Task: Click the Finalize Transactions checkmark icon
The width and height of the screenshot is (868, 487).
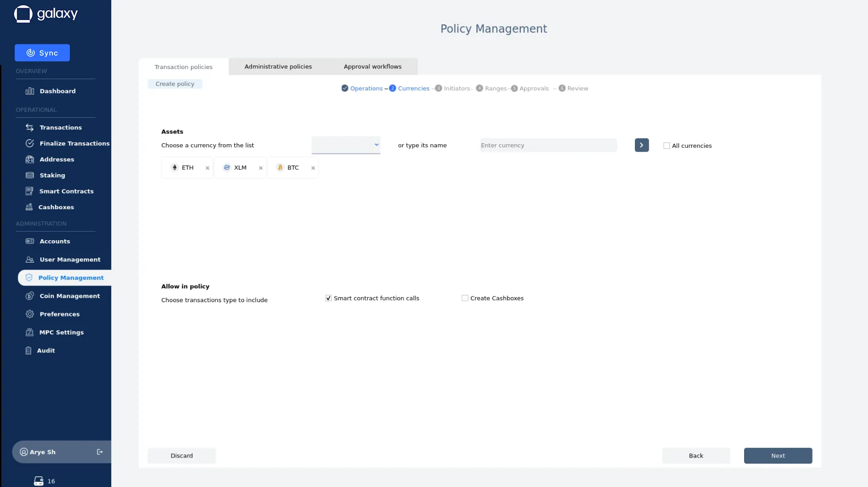Action: [x=29, y=143]
